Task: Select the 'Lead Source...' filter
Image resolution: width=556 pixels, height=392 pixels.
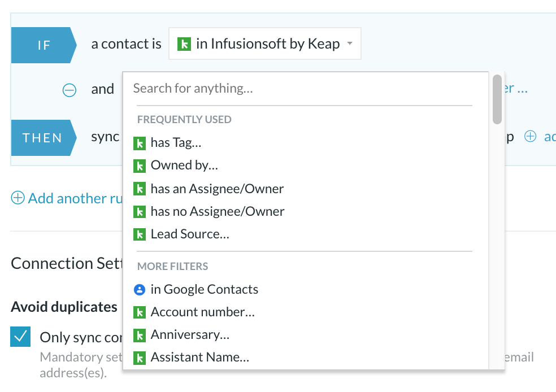Action: pyautogui.click(x=190, y=234)
